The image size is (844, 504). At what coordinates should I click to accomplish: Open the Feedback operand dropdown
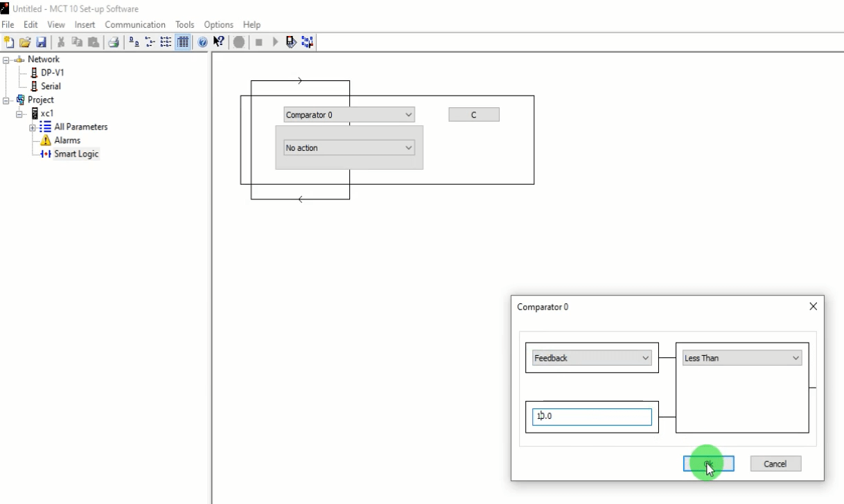point(592,358)
